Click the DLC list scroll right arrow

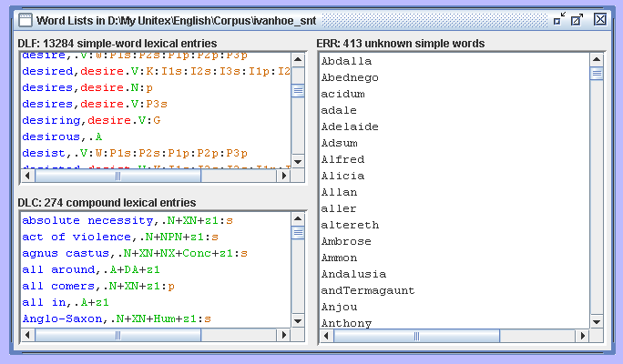pyautogui.click(x=283, y=335)
